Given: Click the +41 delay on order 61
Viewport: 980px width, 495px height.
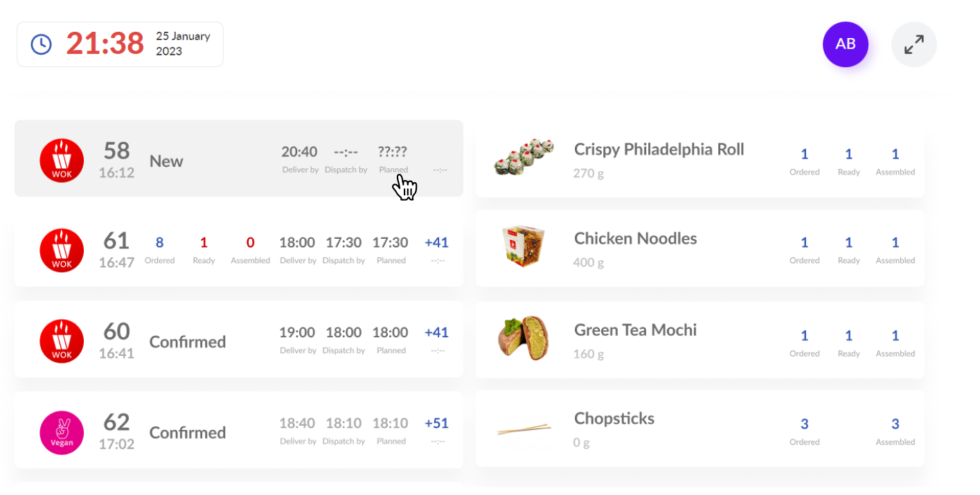Looking at the screenshot, I should point(436,242).
